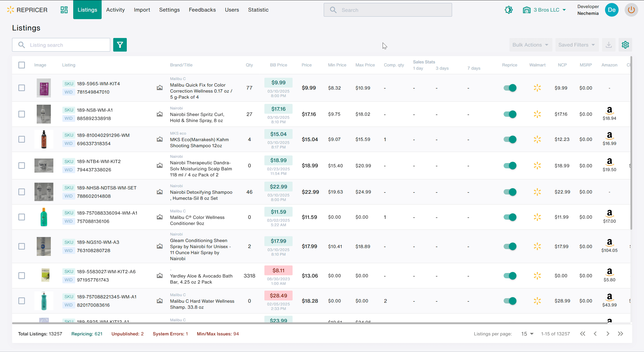Image resolution: width=644 pixels, height=352 pixels.
Task: Open the dashboard grid icon
Action: 64,10
